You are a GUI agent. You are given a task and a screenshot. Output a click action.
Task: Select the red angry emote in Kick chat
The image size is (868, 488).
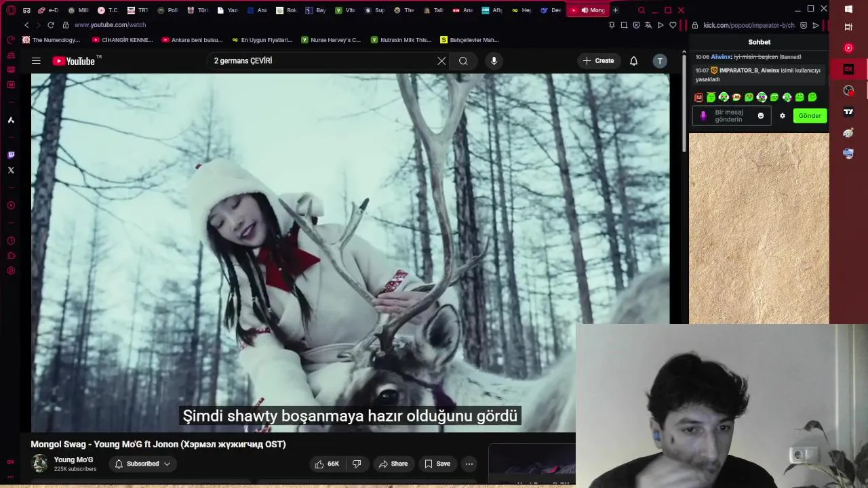coord(698,98)
